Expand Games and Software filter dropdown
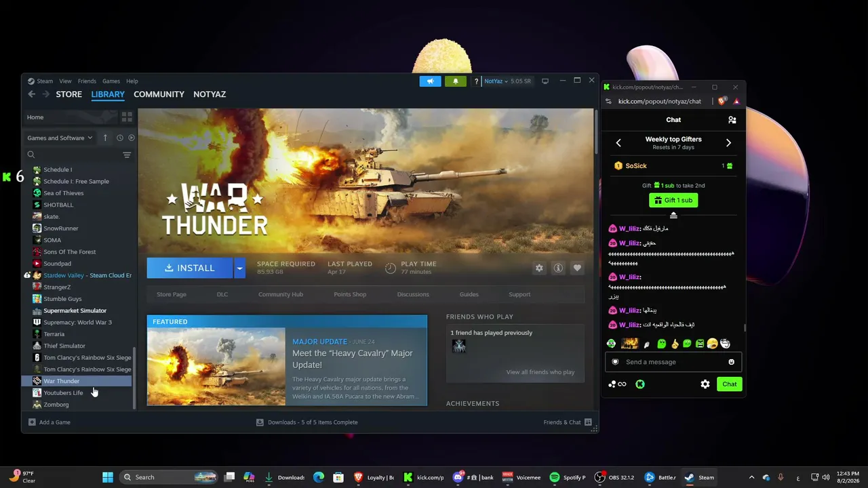This screenshot has width=868, height=488. pyautogui.click(x=60, y=138)
